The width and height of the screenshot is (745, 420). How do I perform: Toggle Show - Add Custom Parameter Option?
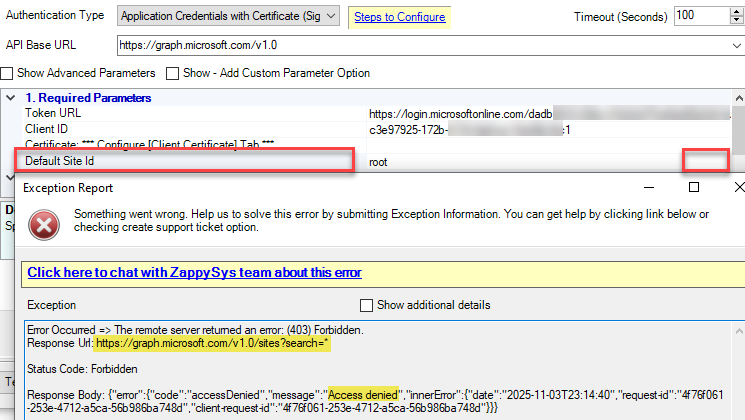tap(173, 73)
